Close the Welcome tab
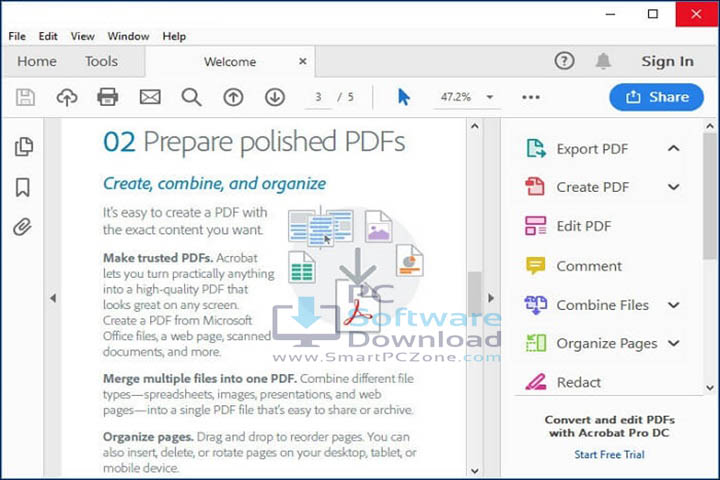This screenshot has height=480, width=720. coord(303,61)
